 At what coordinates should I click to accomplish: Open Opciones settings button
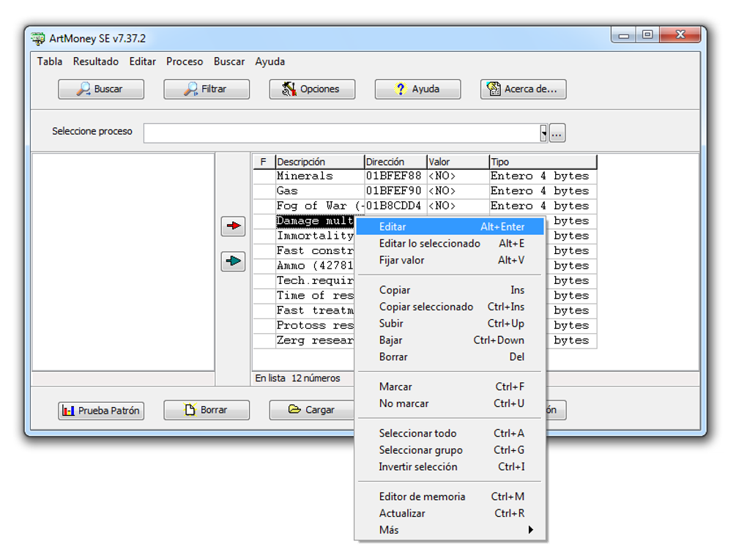click(312, 89)
